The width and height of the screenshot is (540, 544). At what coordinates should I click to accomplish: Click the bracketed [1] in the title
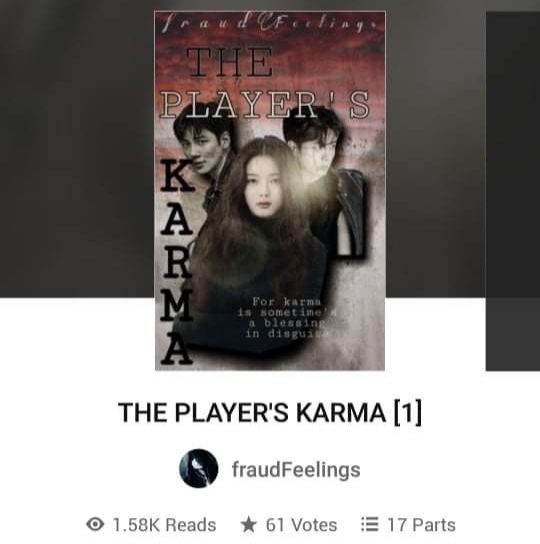[408, 412]
